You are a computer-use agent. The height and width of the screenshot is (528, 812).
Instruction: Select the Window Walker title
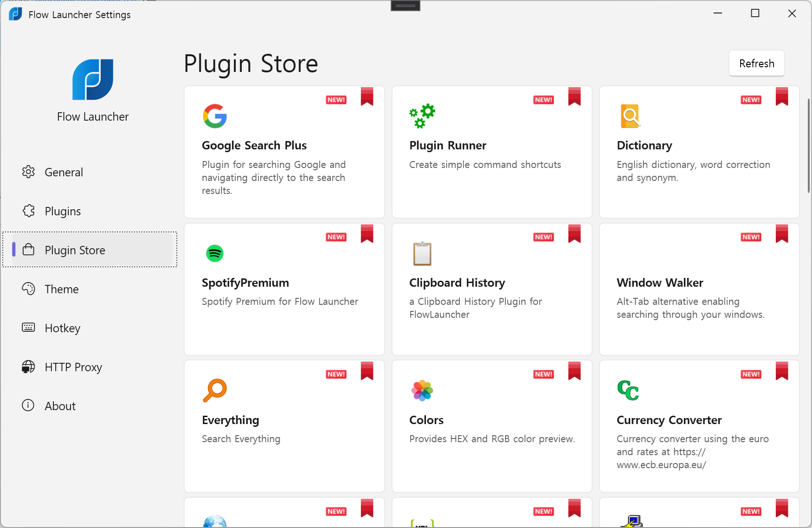[660, 283]
